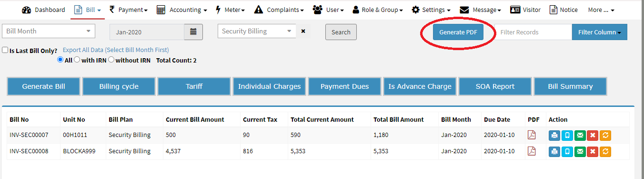This screenshot has height=179, width=644.
Task: Open Payment Dues
Action: click(x=345, y=86)
